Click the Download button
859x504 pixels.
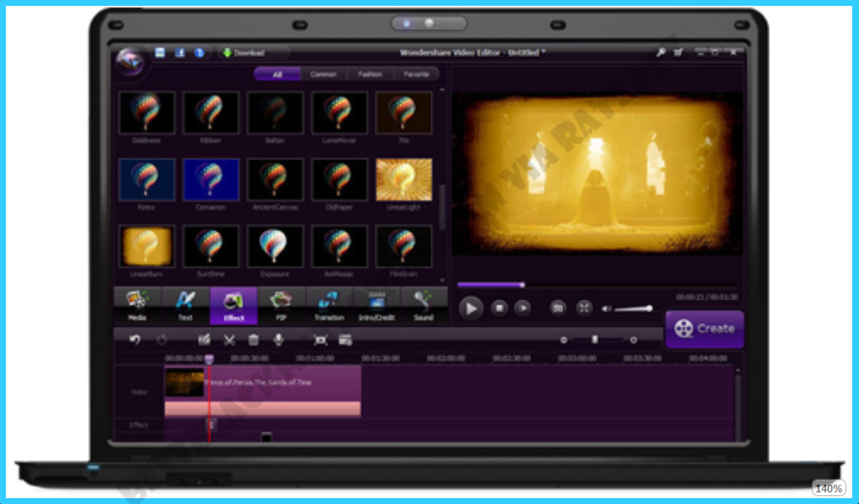tap(245, 52)
